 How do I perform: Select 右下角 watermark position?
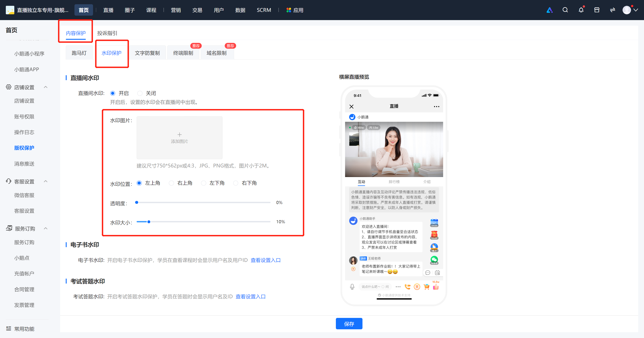[x=236, y=183]
